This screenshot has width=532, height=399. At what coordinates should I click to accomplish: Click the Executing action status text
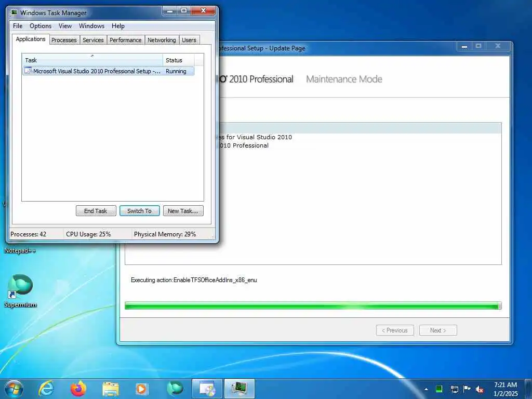pos(194,280)
